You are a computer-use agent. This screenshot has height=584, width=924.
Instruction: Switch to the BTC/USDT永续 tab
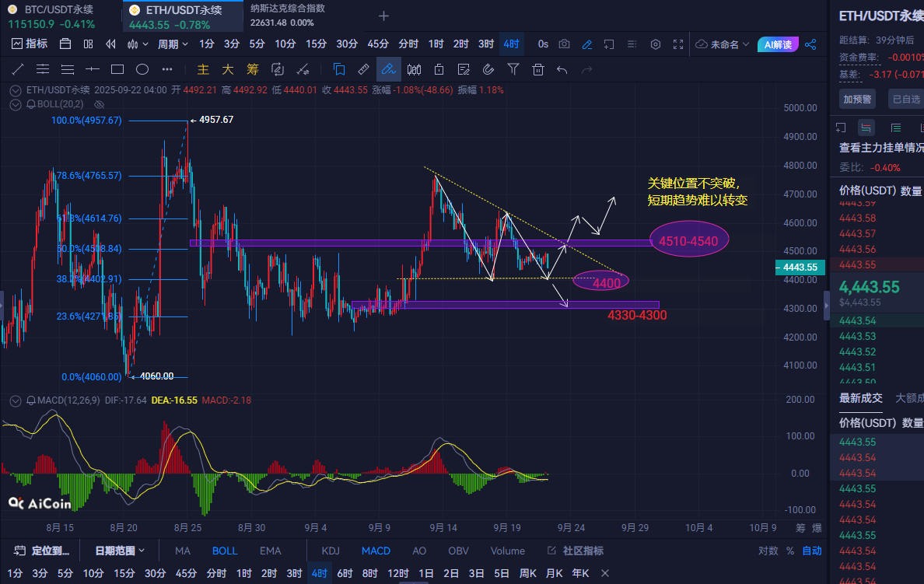point(59,16)
